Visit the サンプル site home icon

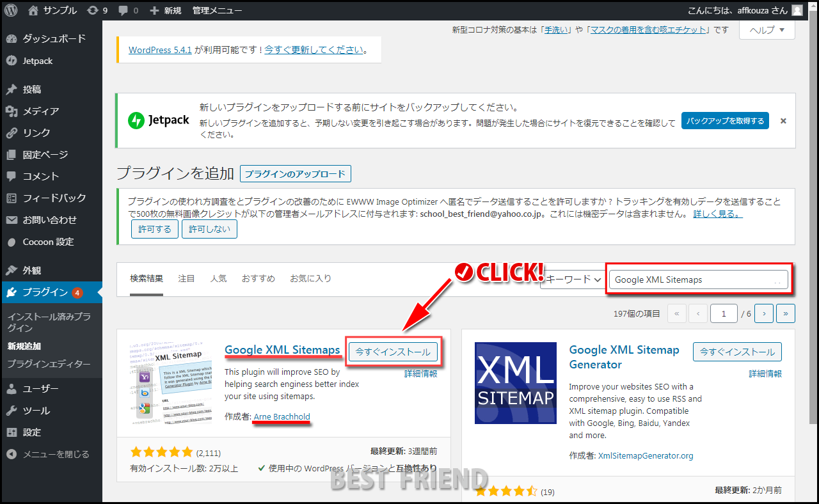click(33, 10)
